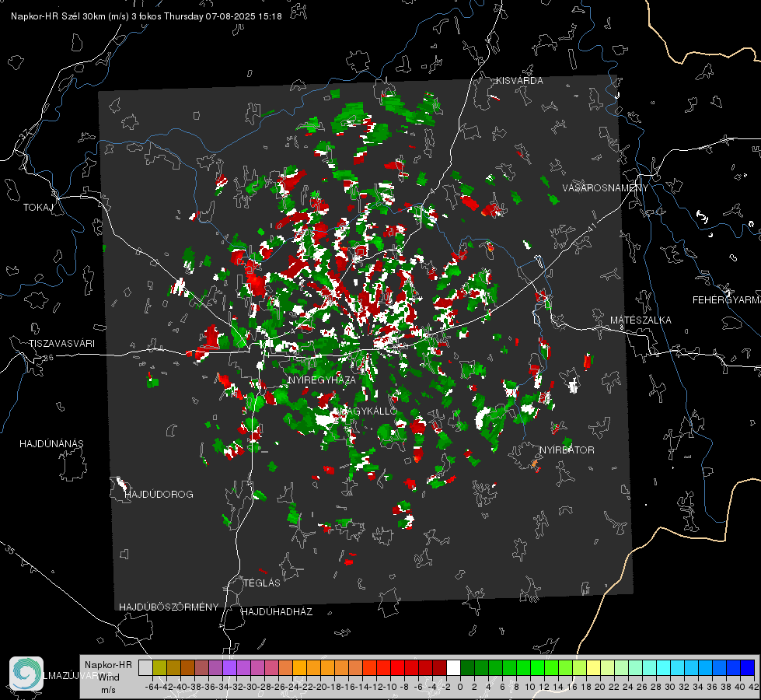Click the legend value '10'
Image resolution: width=761 pixels, height=700 pixels.
click(530, 687)
